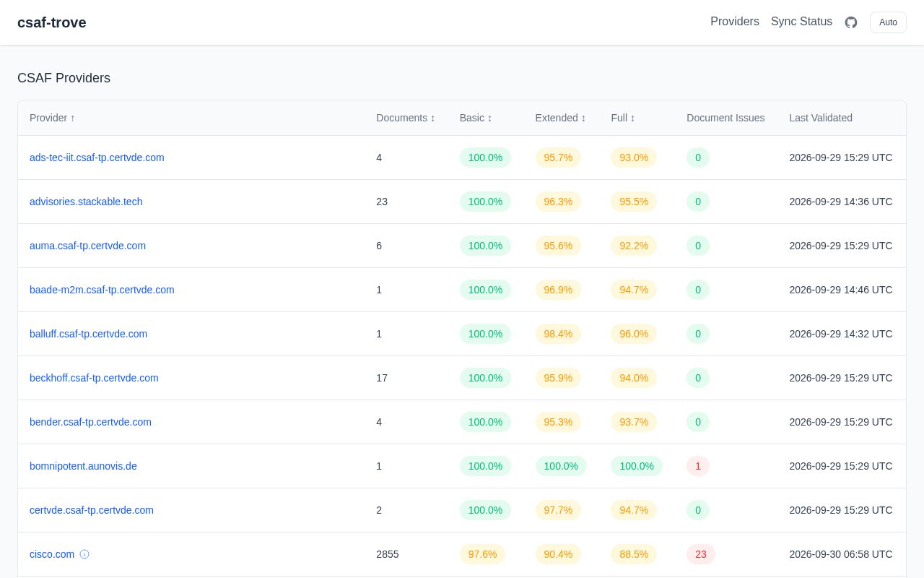The image size is (924, 578).
Task: Sort table by Documents column
Action: click(x=406, y=118)
